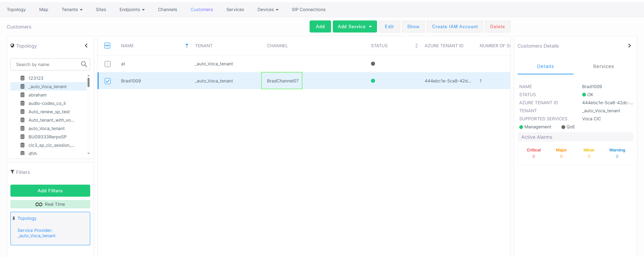The height and width of the screenshot is (257, 644).
Task: Click the green status dot for Brad1009
Action: (x=373, y=81)
